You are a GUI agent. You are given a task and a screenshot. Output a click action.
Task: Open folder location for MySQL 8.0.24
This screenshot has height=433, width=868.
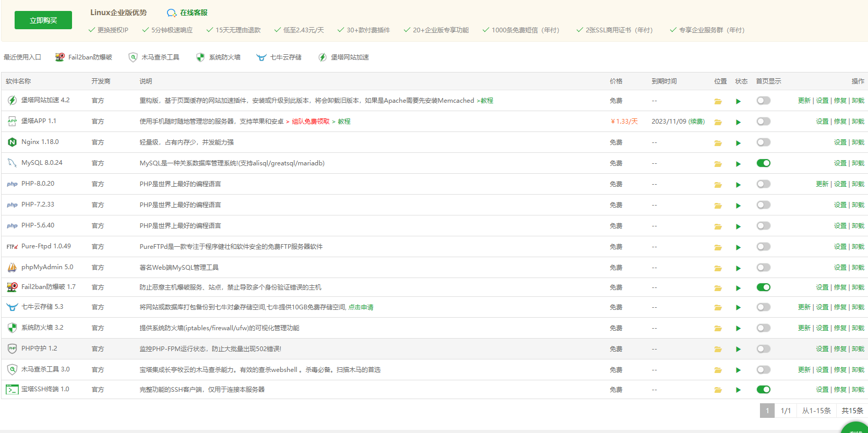click(x=718, y=164)
